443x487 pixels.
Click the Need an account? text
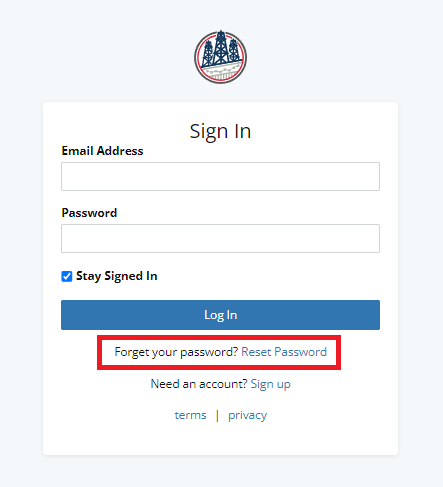click(199, 384)
